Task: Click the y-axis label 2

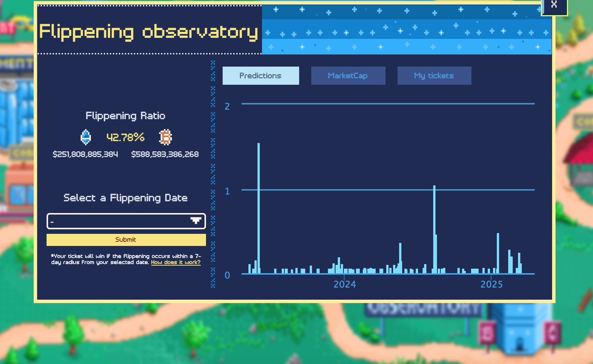Action: point(227,106)
